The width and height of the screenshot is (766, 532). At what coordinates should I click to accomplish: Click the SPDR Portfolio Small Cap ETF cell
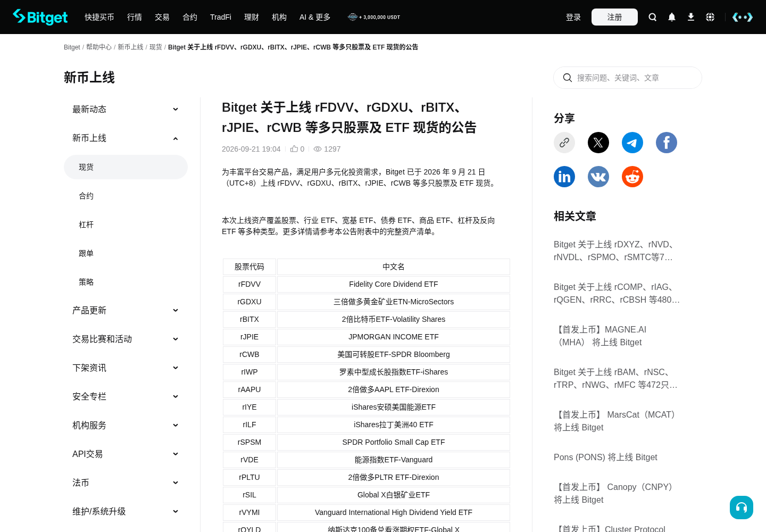coord(394,442)
